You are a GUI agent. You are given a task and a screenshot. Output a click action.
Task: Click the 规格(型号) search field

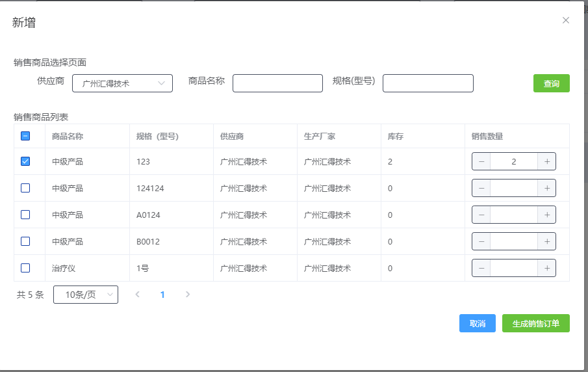tap(428, 83)
